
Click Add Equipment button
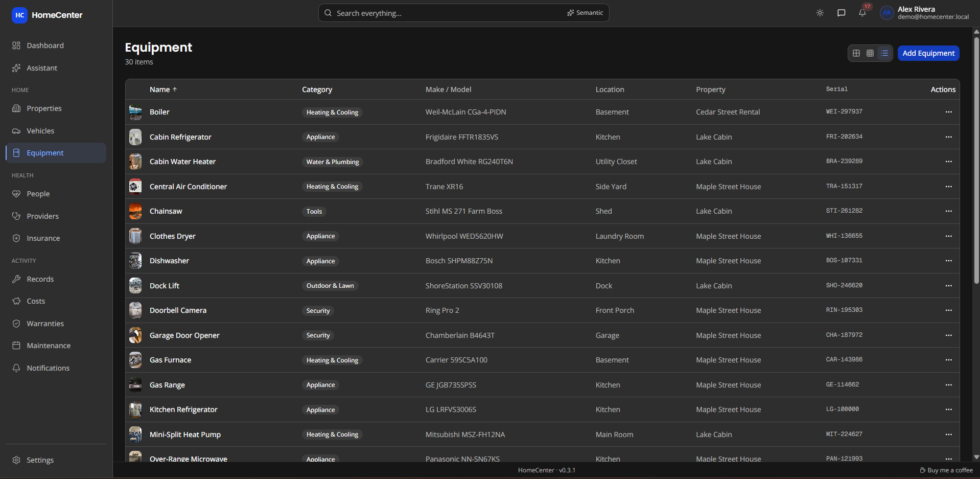[x=928, y=53]
